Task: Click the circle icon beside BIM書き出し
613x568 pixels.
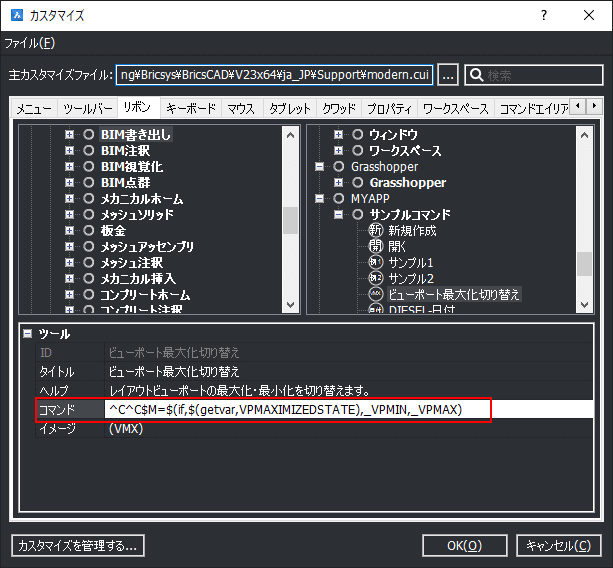Action: point(89,134)
